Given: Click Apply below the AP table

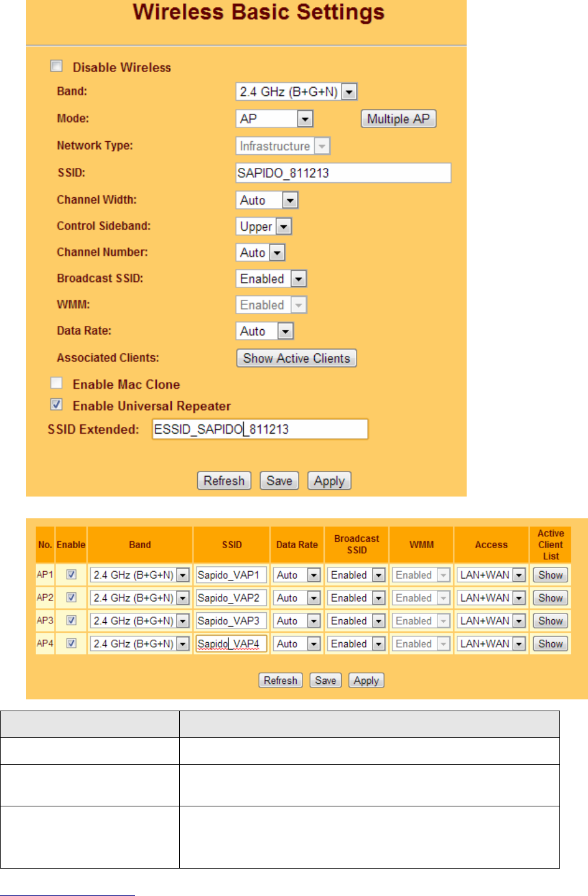Looking at the screenshot, I should (366, 681).
